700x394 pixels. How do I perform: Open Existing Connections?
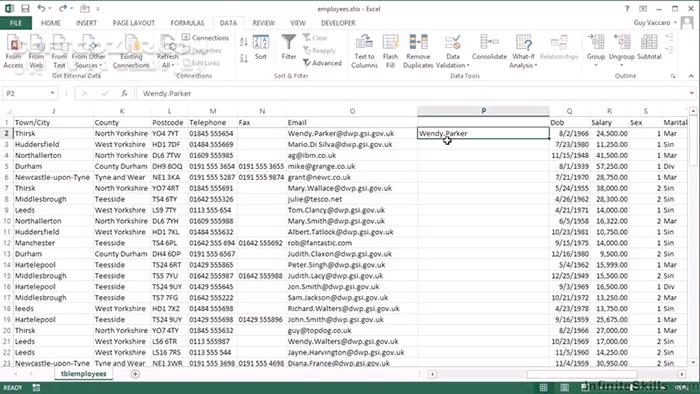(x=131, y=52)
